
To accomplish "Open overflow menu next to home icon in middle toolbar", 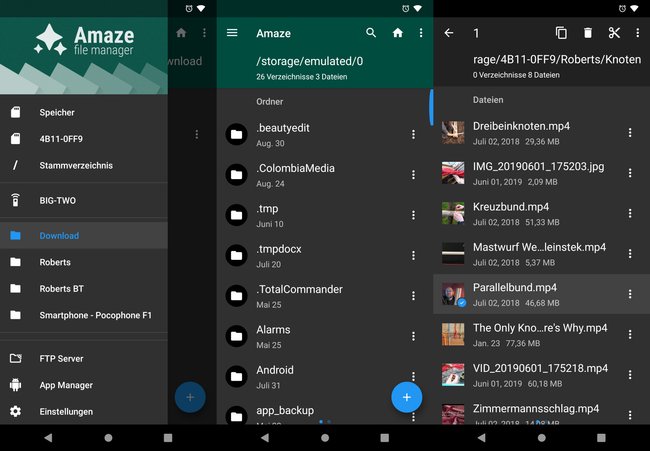I will tap(421, 33).
